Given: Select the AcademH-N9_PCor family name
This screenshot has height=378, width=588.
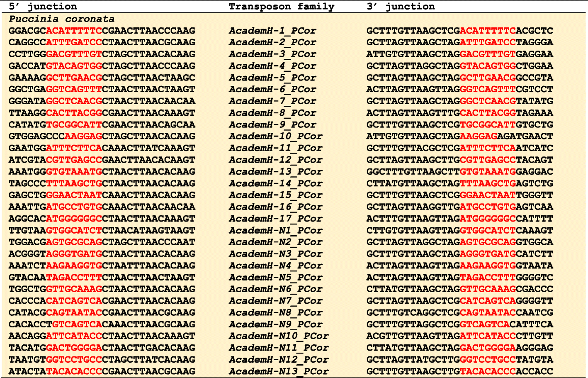Looking at the screenshot, I should (x=276, y=324).
